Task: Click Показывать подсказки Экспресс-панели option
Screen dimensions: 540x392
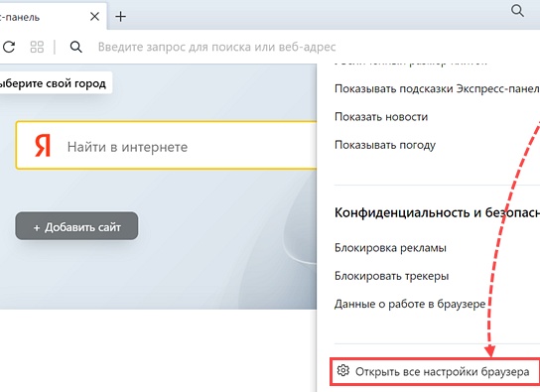Action: point(437,88)
